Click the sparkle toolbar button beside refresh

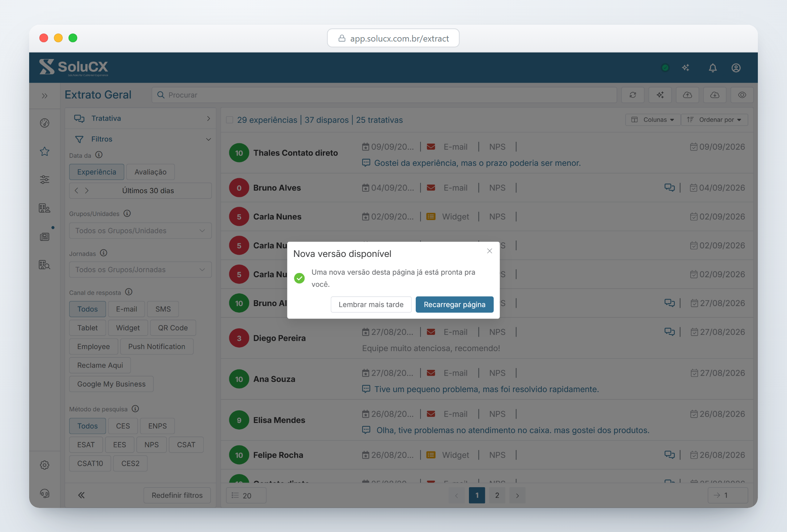[660, 95]
